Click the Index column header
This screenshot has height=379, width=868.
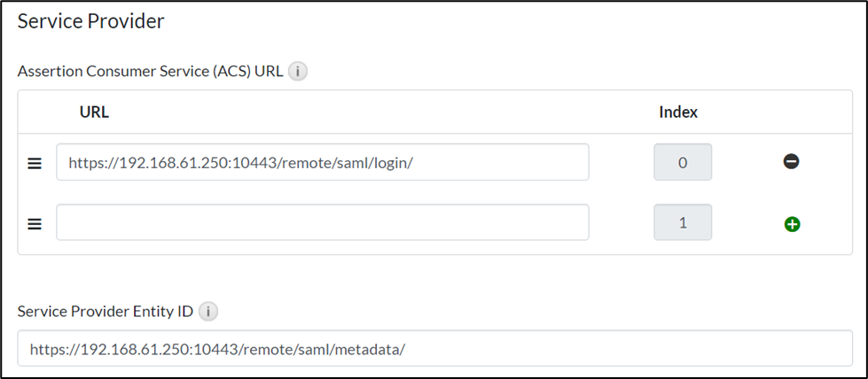click(678, 112)
